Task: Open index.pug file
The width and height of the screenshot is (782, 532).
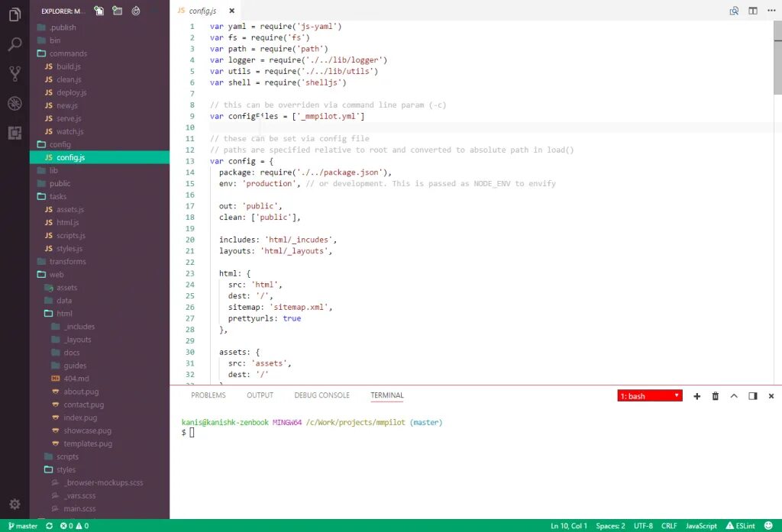Action: coord(99,418)
